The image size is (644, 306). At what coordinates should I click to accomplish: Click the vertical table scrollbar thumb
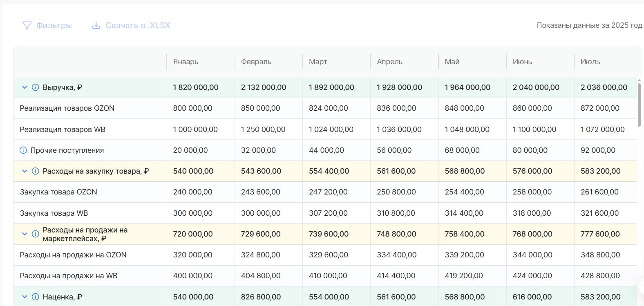pyautogui.click(x=640, y=105)
